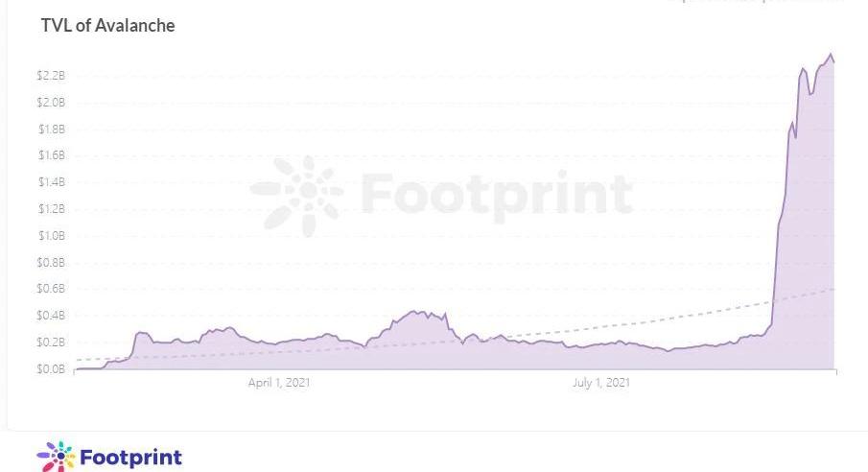Click the July 1, 2021 axis label
This screenshot has height=472, width=868.
tap(600, 383)
